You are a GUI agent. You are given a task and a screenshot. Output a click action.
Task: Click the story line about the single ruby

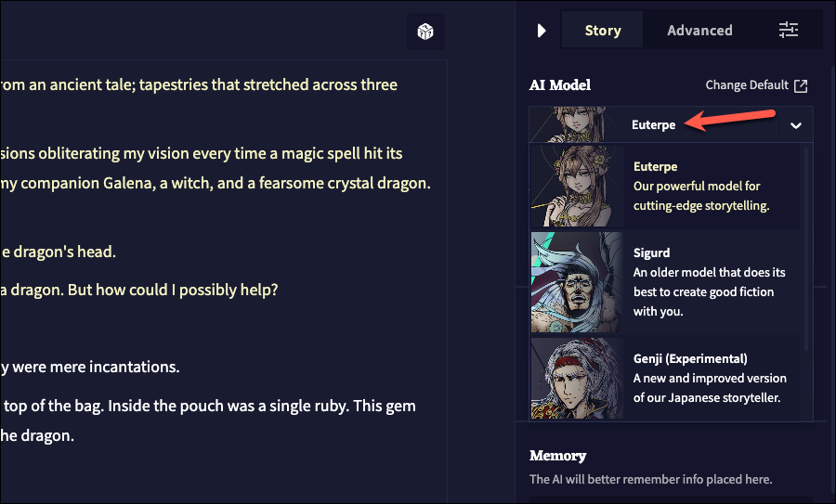point(208,406)
